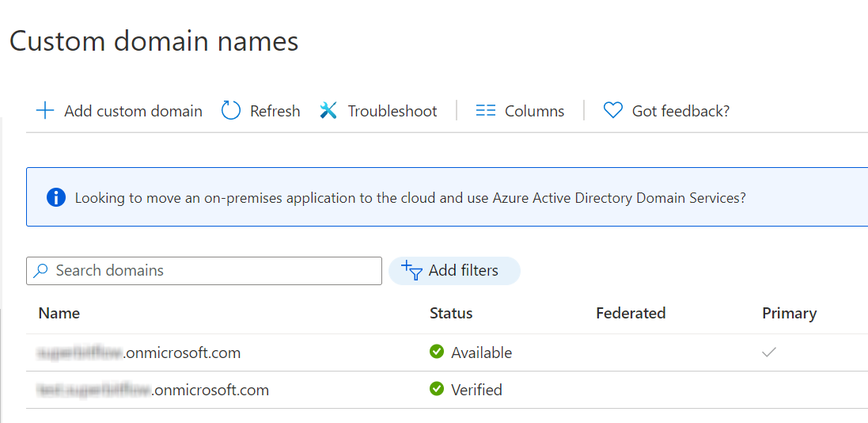Select Troubleshoot in the toolbar
Viewport: 868px width, 423px height.
(x=378, y=111)
